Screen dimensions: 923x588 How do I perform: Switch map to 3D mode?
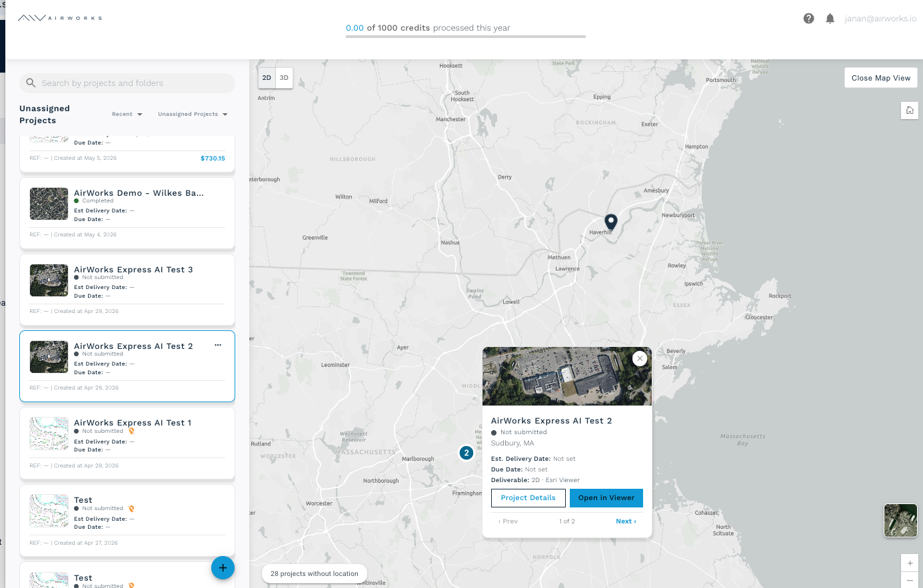tap(284, 78)
